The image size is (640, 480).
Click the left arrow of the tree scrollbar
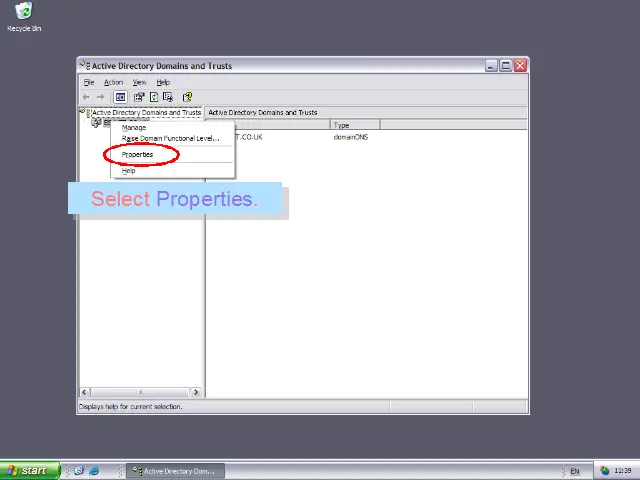[x=84, y=392]
